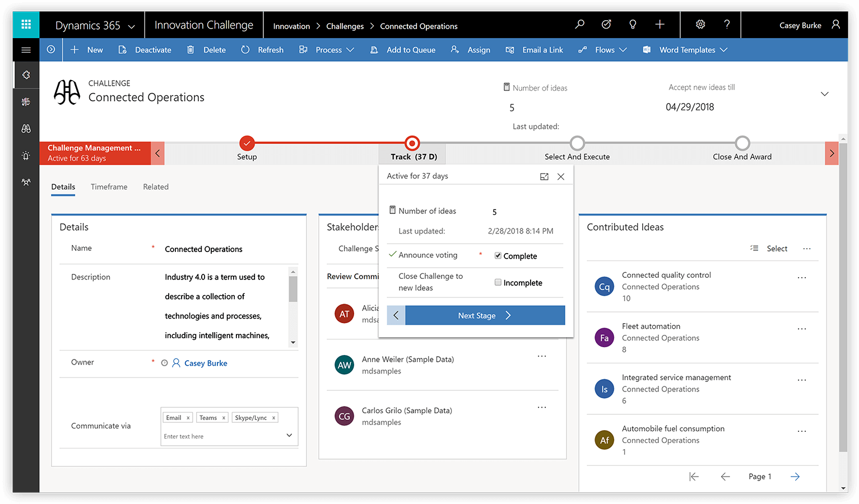The height and width of the screenshot is (504, 859).
Task: Open the grid-pattern sidebar icon
Action: [x=26, y=102]
